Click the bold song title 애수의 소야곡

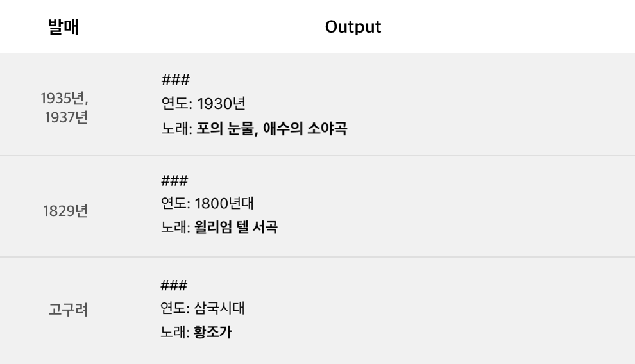(305, 129)
